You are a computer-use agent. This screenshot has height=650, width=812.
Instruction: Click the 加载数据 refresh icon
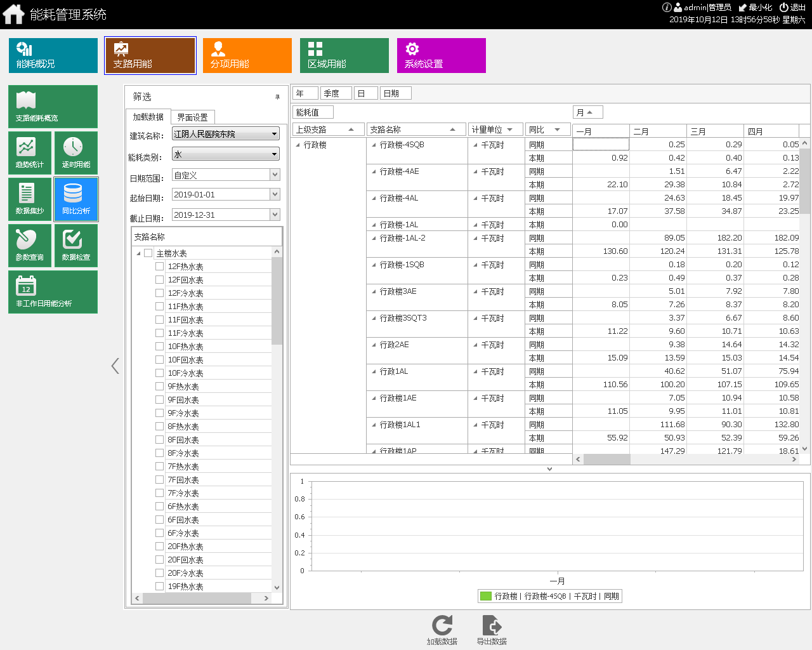[442, 625]
